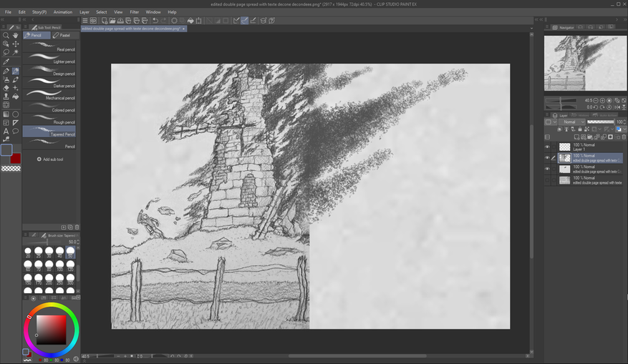Click the Undo arrow in the command bar

coord(155,21)
